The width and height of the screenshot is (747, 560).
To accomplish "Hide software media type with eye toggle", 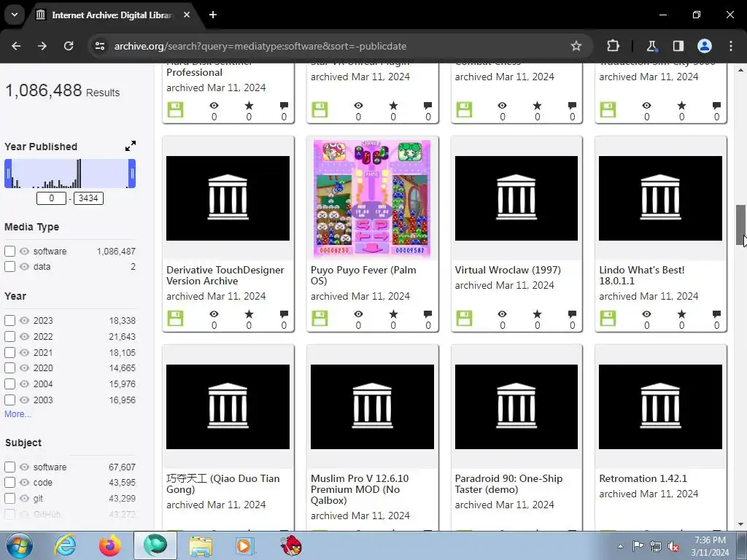I will (x=24, y=251).
